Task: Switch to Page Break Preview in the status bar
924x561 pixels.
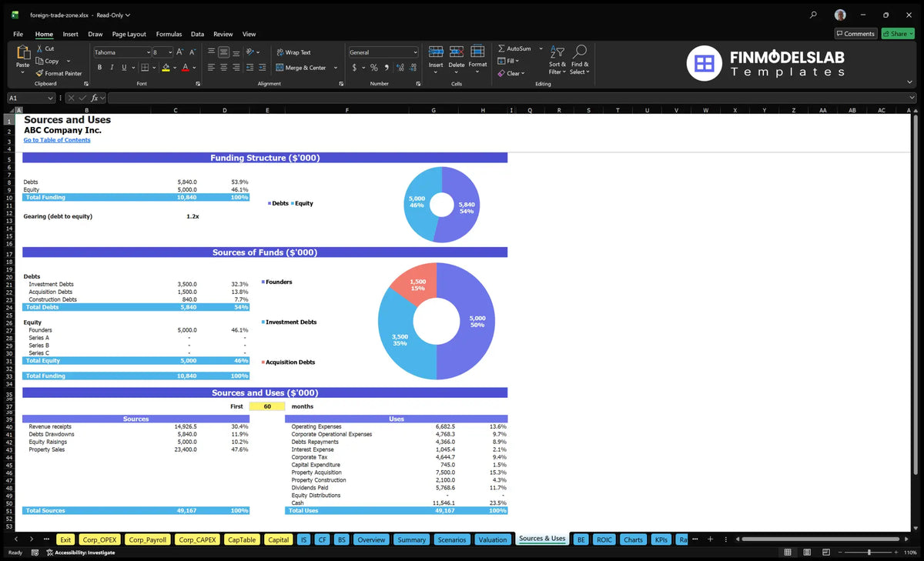Action: [827, 553]
